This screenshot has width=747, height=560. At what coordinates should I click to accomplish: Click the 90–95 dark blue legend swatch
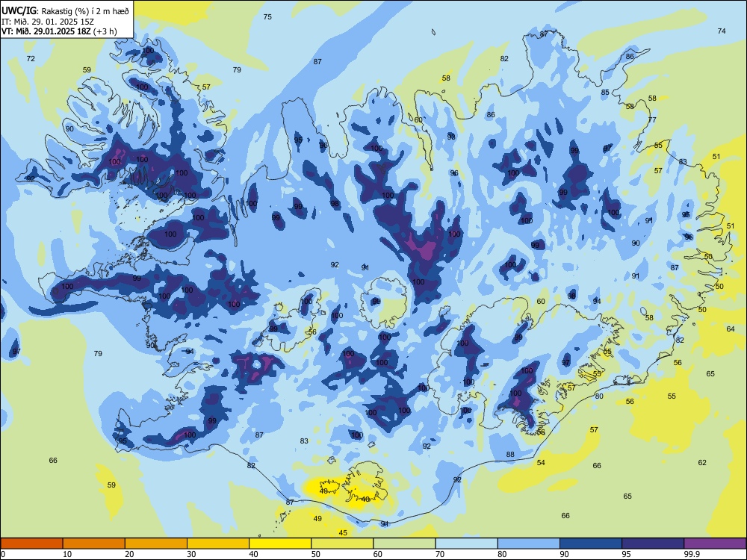point(591,544)
